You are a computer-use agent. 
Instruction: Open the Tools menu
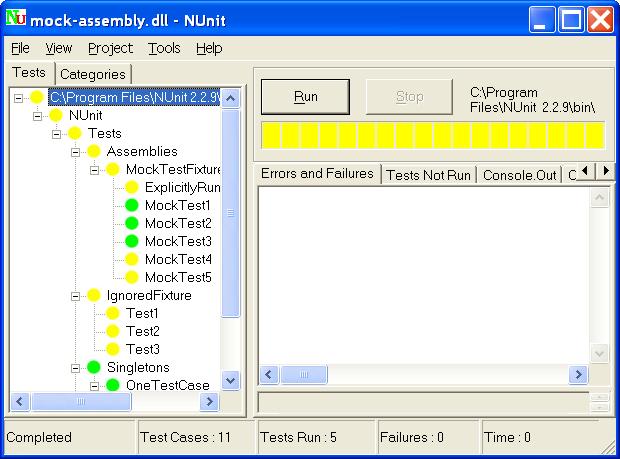pos(164,48)
